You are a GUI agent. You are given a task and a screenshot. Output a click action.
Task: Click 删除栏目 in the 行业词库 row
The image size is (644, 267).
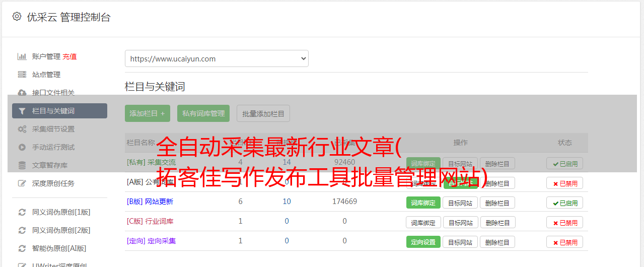point(497,223)
